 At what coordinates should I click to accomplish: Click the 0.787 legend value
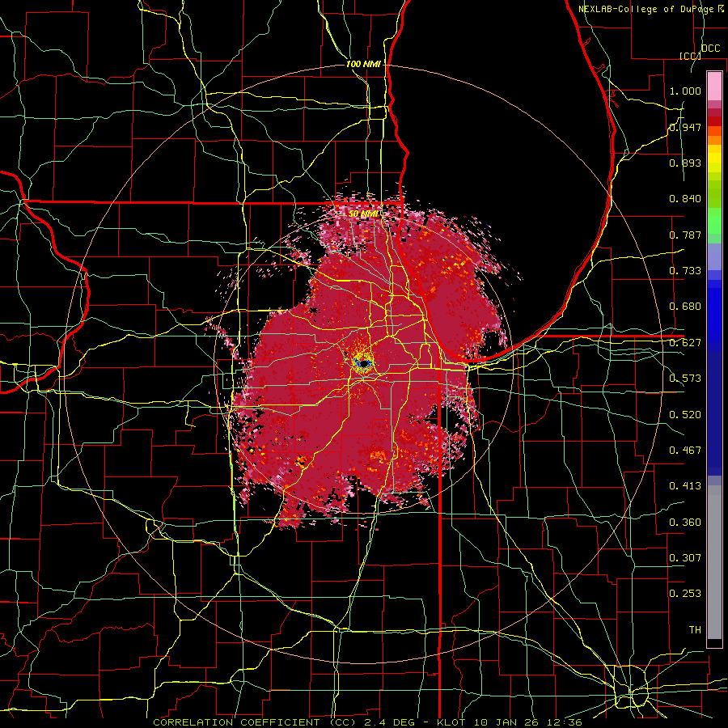click(685, 235)
